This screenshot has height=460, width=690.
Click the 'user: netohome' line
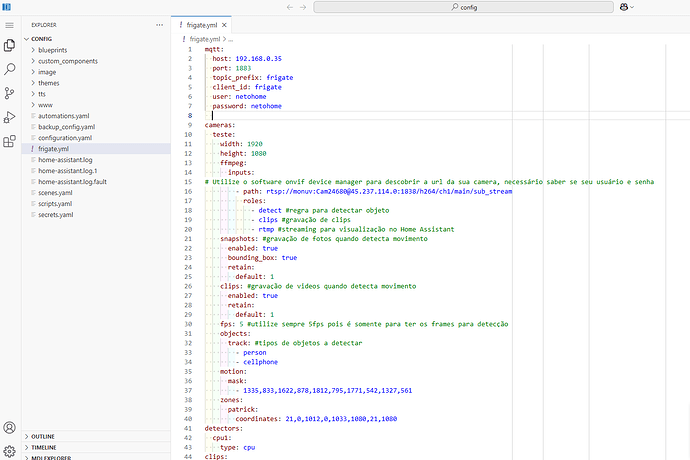click(239, 96)
